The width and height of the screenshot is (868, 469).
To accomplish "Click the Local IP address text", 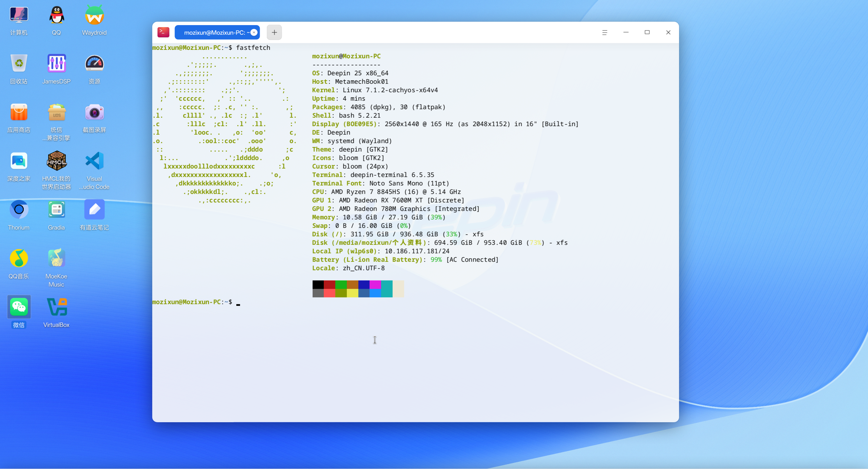I will tap(417, 251).
